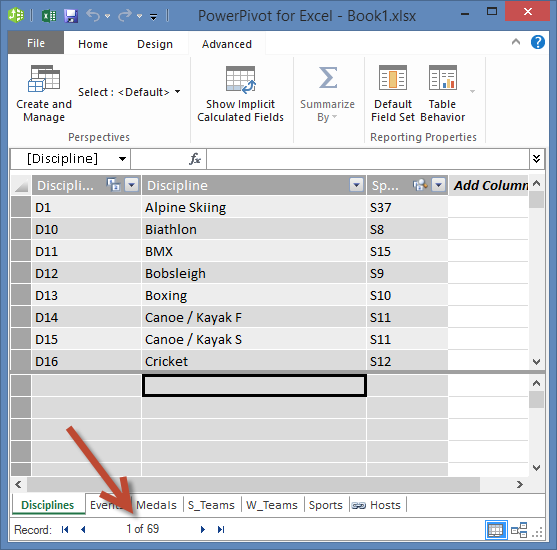Switch to the Design ribbon tab

point(155,44)
